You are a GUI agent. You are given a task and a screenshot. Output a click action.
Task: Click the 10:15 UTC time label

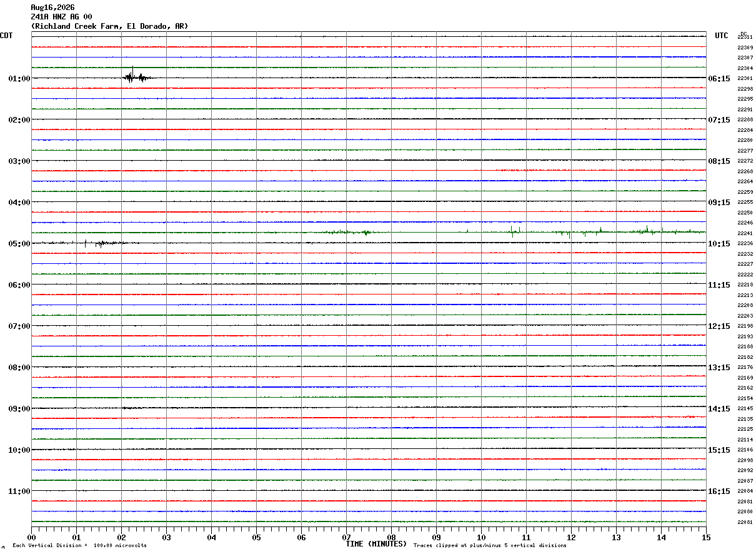(719, 244)
